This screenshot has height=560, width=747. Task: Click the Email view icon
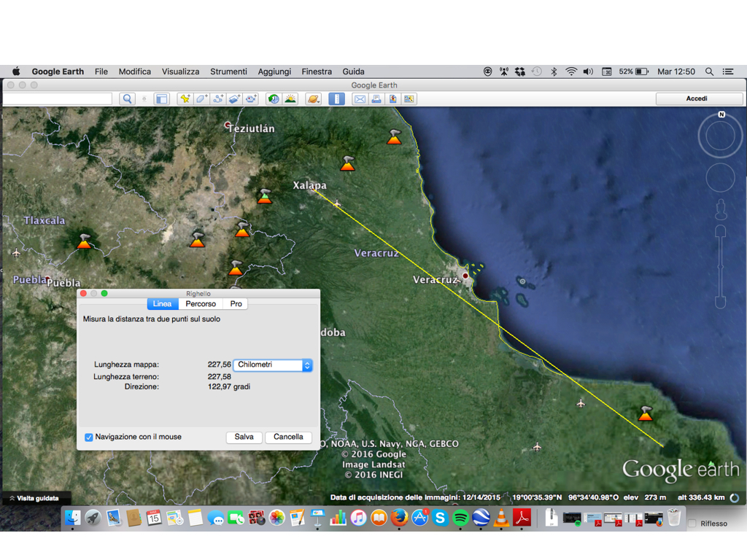360,98
